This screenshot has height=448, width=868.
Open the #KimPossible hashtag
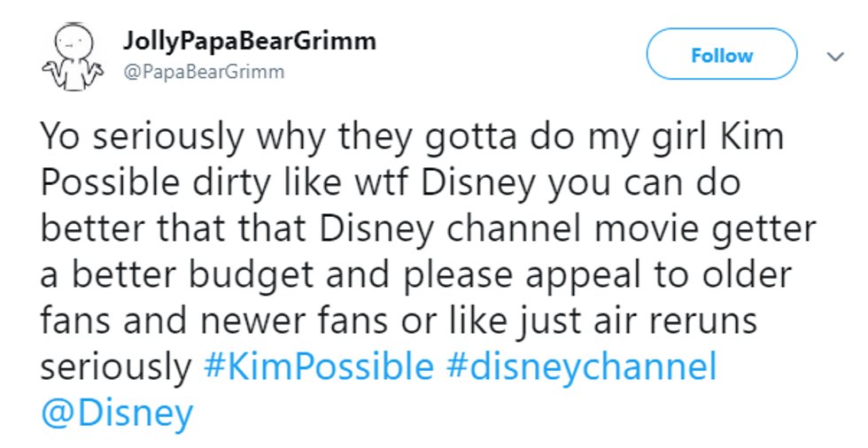(x=319, y=367)
